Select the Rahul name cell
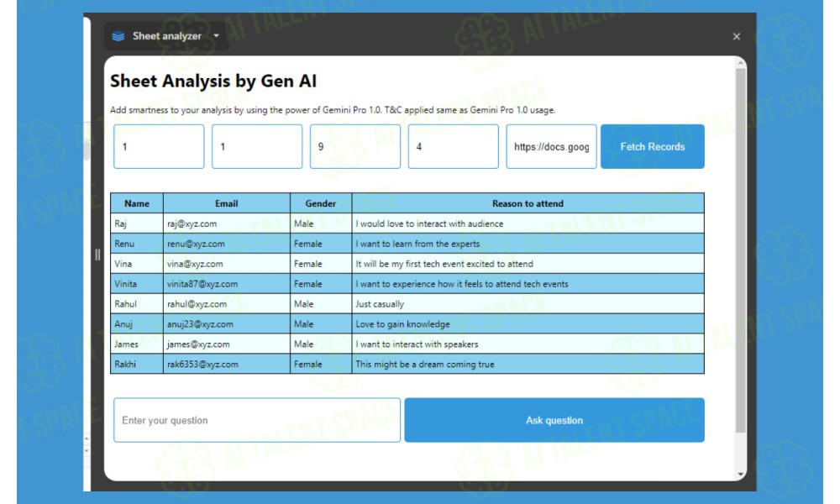This screenshot has width=840, height=504. [x=137, y=304]
